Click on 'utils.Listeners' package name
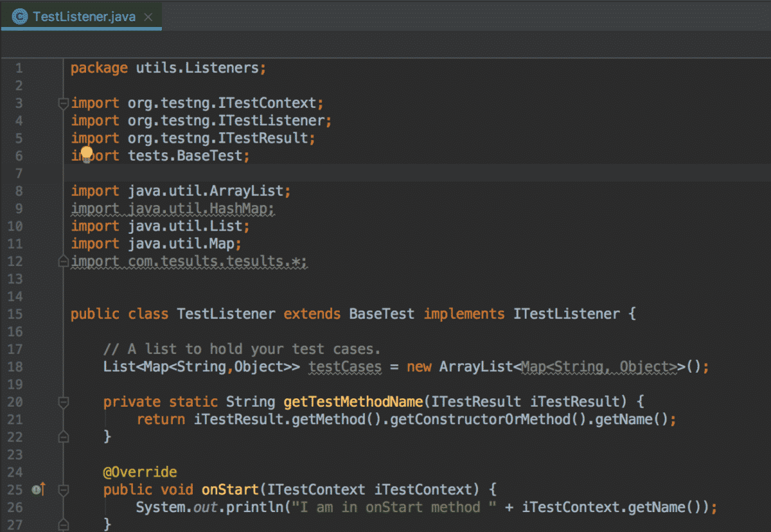This screenshot has width=771, height=532. click(198, 68)
